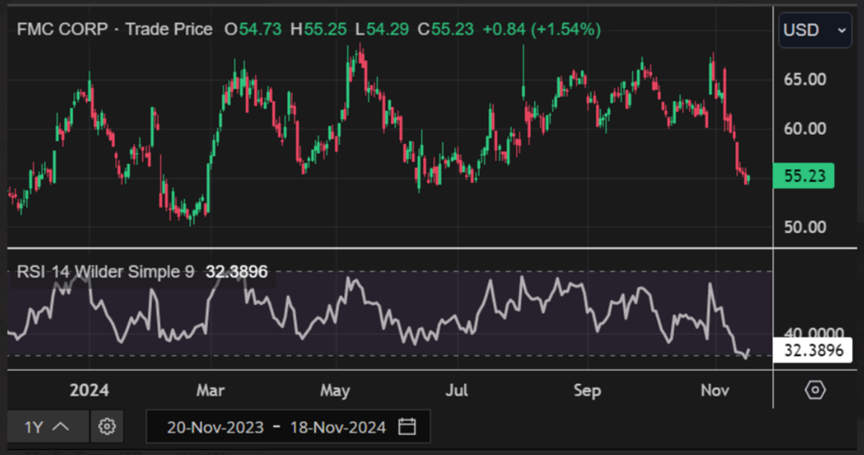Image resolution: width=864 pixels, height=455 pixels.
Task: Click the RSI 14 Wilder Simple 9 label
Action: (106, 271)
